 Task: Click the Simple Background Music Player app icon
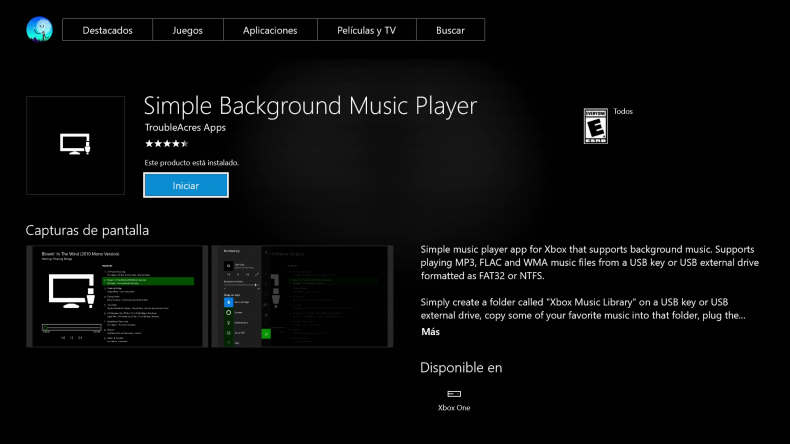[76, 145]
